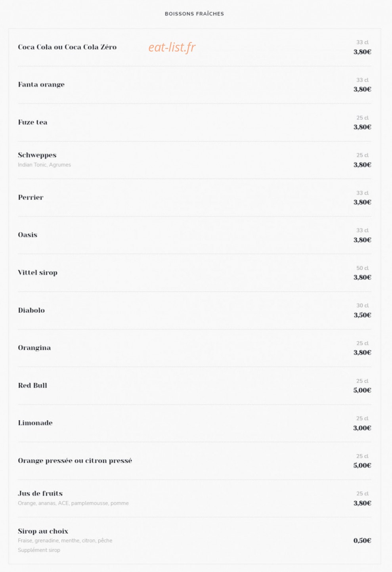
Task: Click the Limonade 3,00€ price
Action: pos(362,428)
